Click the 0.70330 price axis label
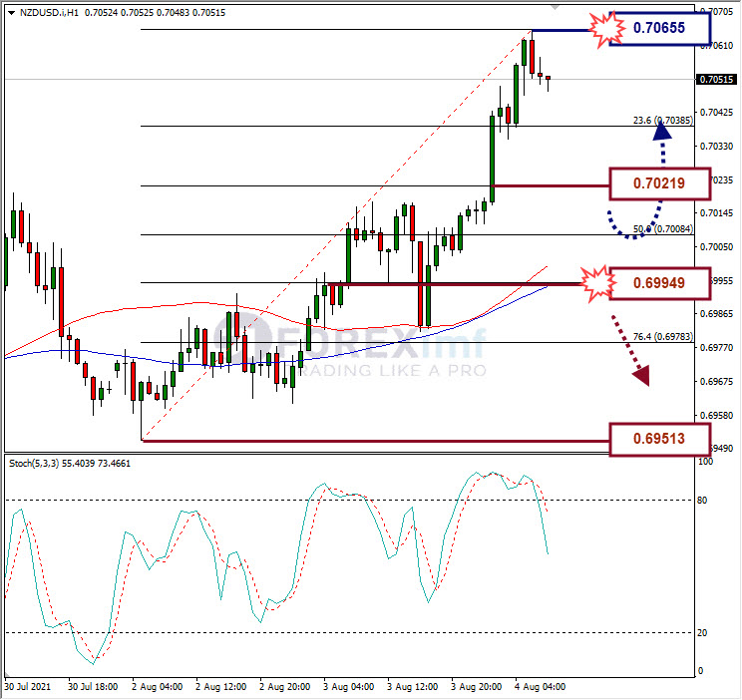This screenshot has height=700, width=742. (x=717, y=147)
